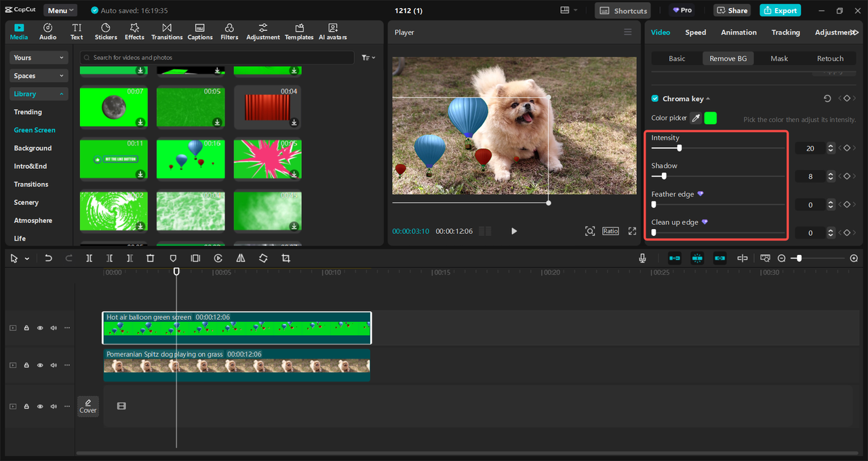Open the Effects tab
The width and height of the screenshot is (868, 461).
point(134,31)
